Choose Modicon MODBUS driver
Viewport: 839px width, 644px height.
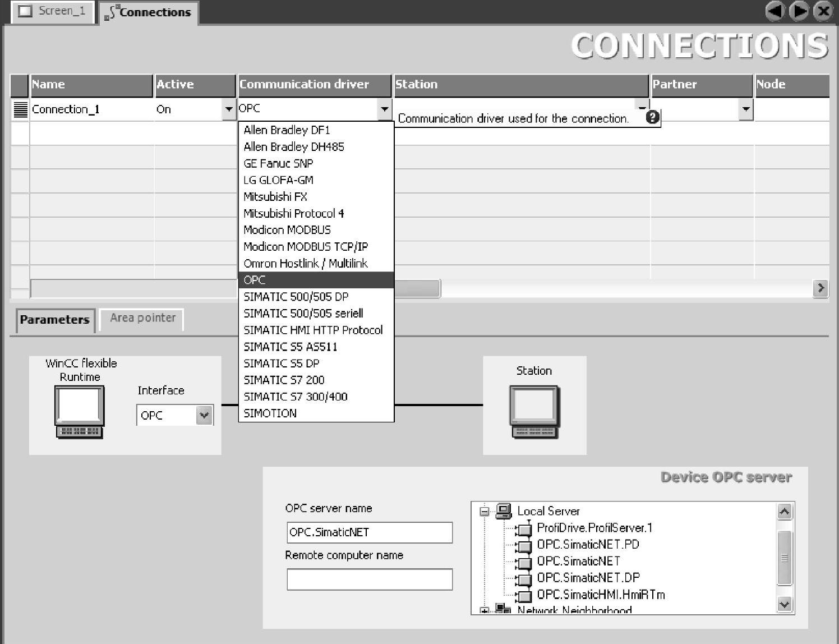click(316, 230)
